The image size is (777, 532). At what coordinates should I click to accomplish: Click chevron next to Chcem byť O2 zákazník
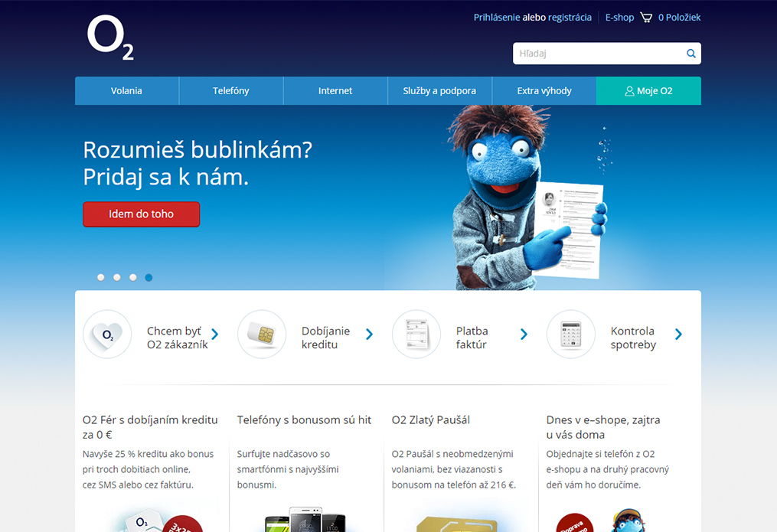pyautogui.click(x=215, y=335)
